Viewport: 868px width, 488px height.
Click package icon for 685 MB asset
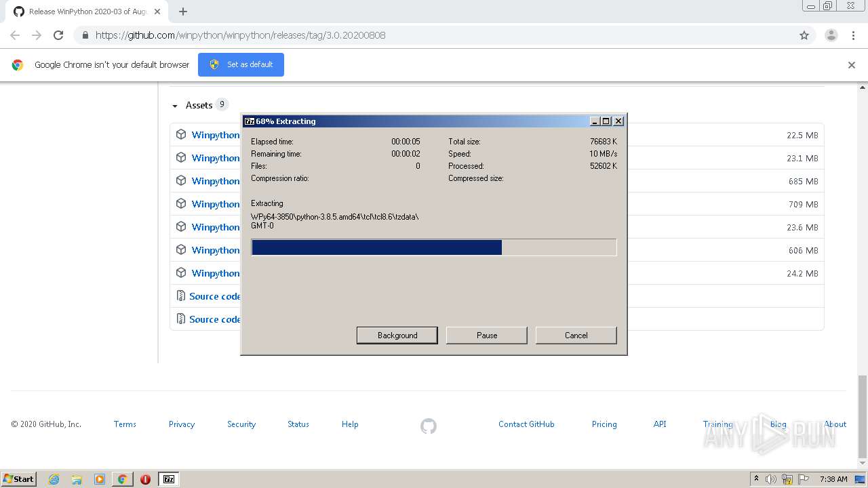pos(181,180)
